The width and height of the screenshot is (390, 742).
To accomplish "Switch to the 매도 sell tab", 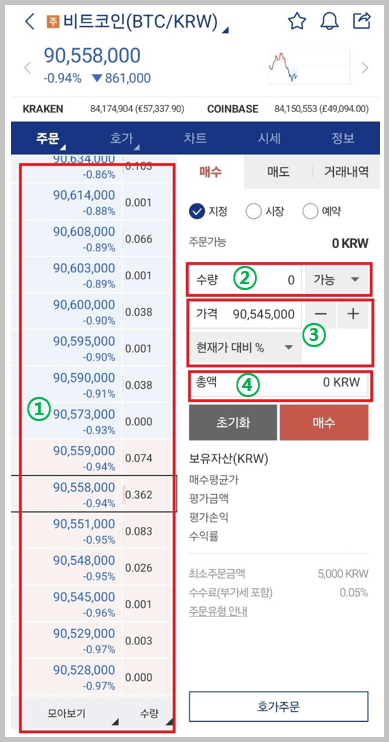I will tap(278, 172).
